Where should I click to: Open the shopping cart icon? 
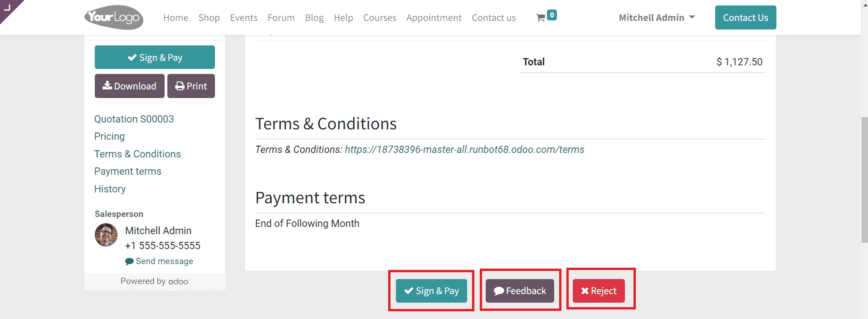tap(541, 18)
